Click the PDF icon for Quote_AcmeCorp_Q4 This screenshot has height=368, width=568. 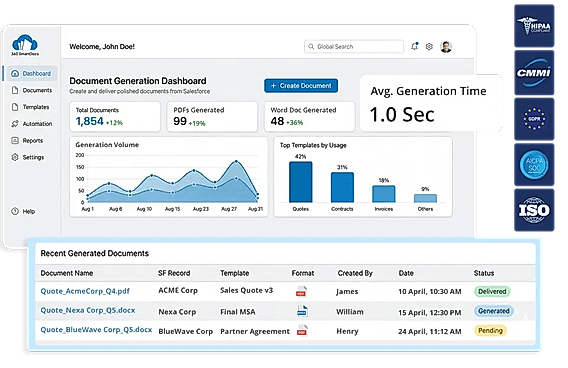tap(301, 291)
